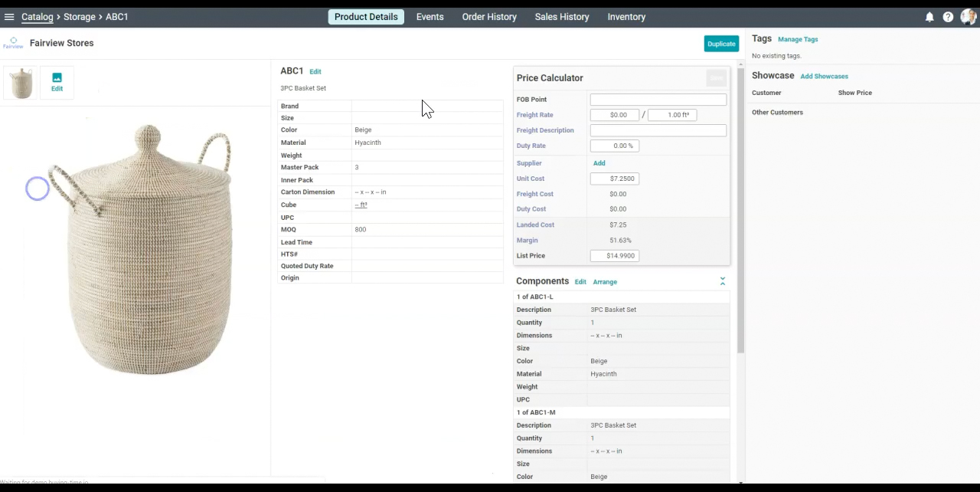Click the FOB Point input field

[x=658, y=100]
